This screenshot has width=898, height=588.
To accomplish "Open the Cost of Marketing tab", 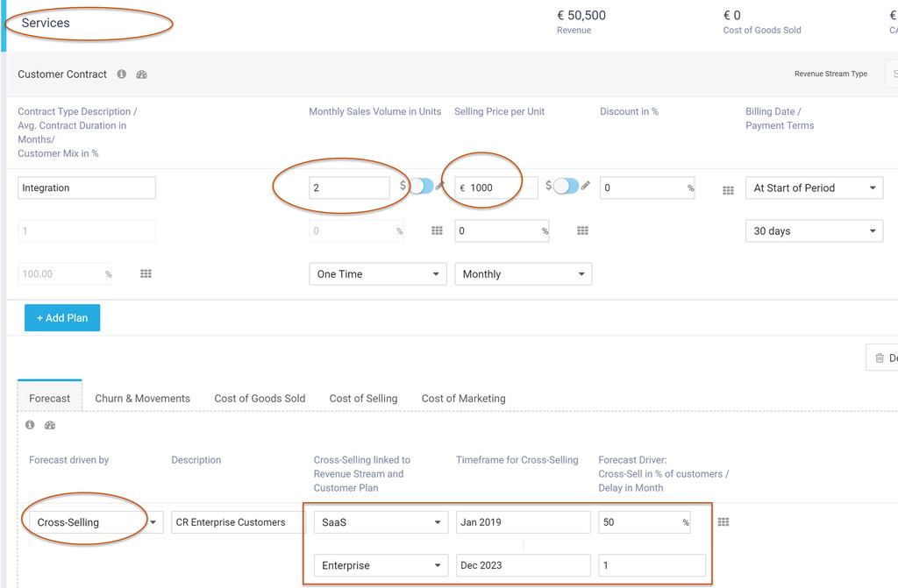I will click(462, 398).
